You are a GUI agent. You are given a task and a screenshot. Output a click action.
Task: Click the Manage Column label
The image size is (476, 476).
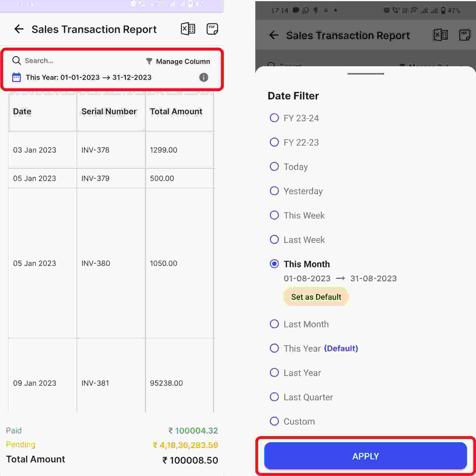tap(183, 61)
